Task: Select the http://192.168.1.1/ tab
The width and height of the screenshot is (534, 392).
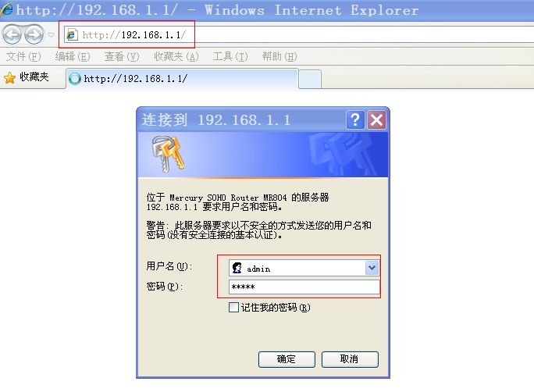Action: point(182,79)
